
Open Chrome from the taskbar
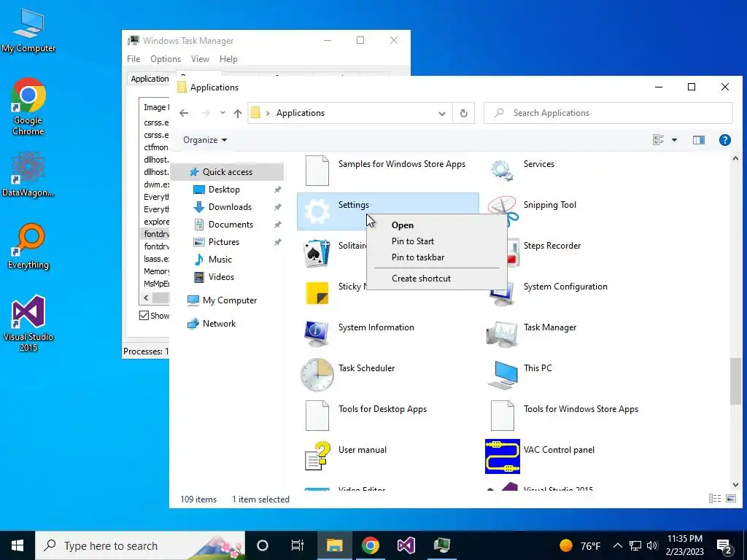coord(370,545)
